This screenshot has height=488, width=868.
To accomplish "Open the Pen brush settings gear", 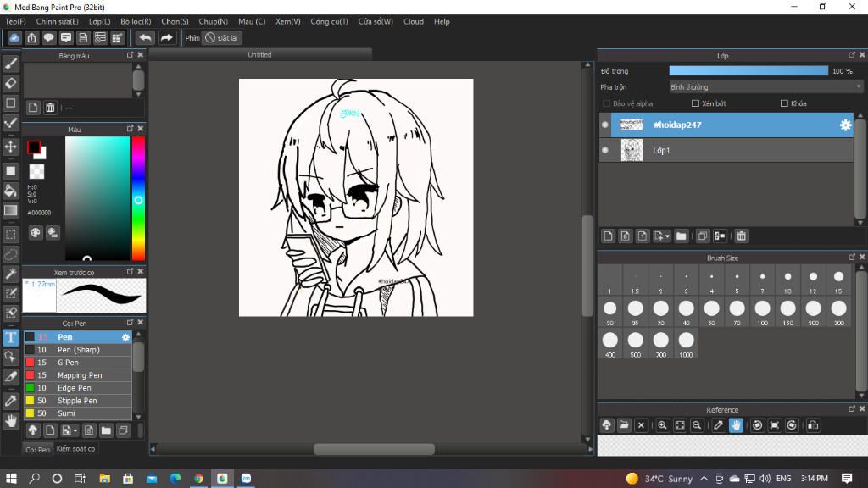I will tap(125, 337).
